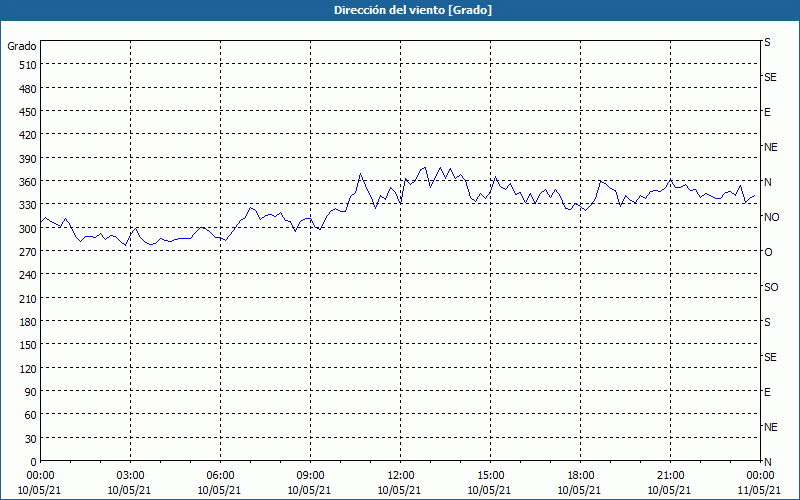Select the 06:00 time label
This screenshot has height=500, width=800.
coord(220,476)
